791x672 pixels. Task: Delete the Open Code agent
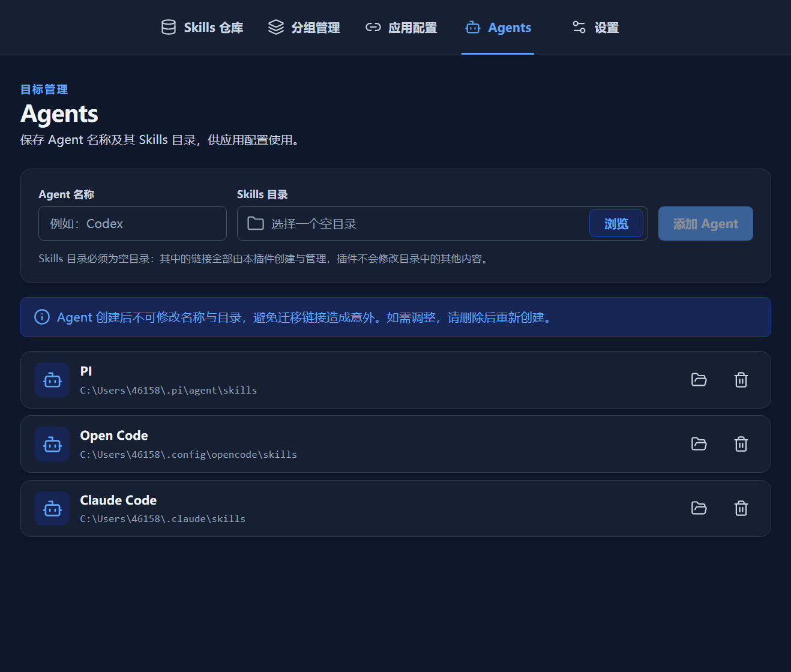point(741,444)
